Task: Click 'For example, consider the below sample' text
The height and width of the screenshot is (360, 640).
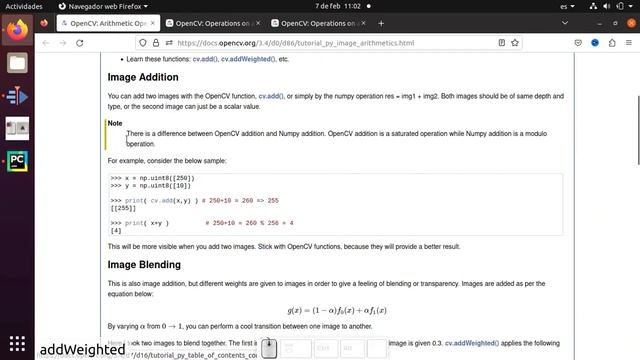Action: click(167, 161)
